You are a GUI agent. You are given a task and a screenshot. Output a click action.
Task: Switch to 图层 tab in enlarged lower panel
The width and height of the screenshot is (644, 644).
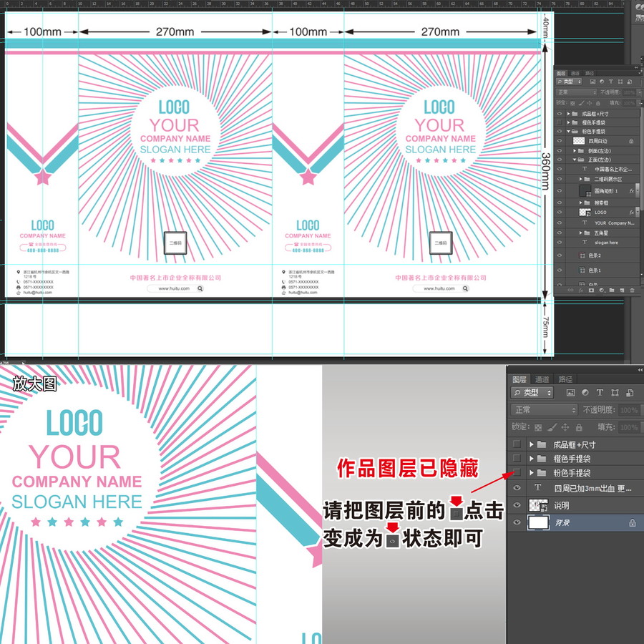(519, 379)
